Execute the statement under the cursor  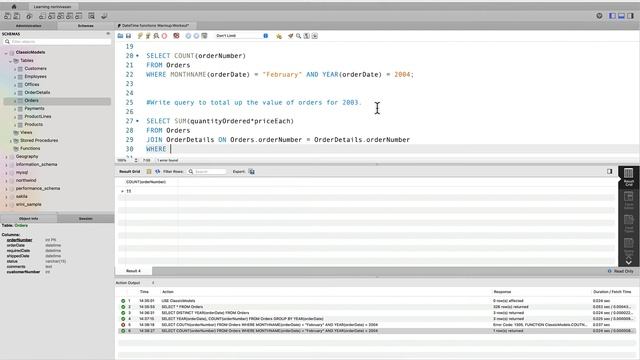[148, 36]
